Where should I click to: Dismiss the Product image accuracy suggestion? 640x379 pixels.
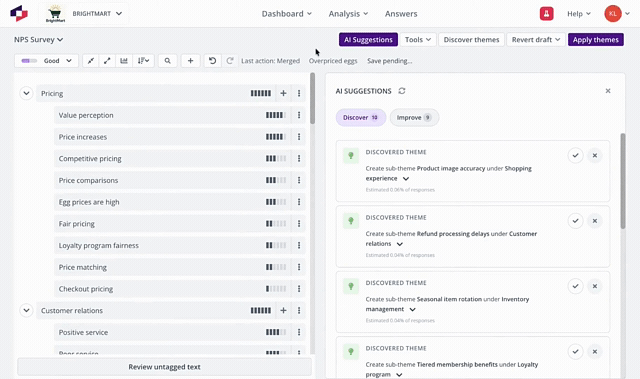[595, 155]
